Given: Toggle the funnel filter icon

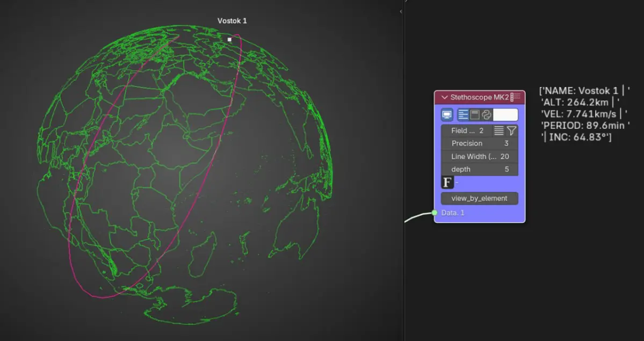Looking at the screenshot, I should coord(511,130).
